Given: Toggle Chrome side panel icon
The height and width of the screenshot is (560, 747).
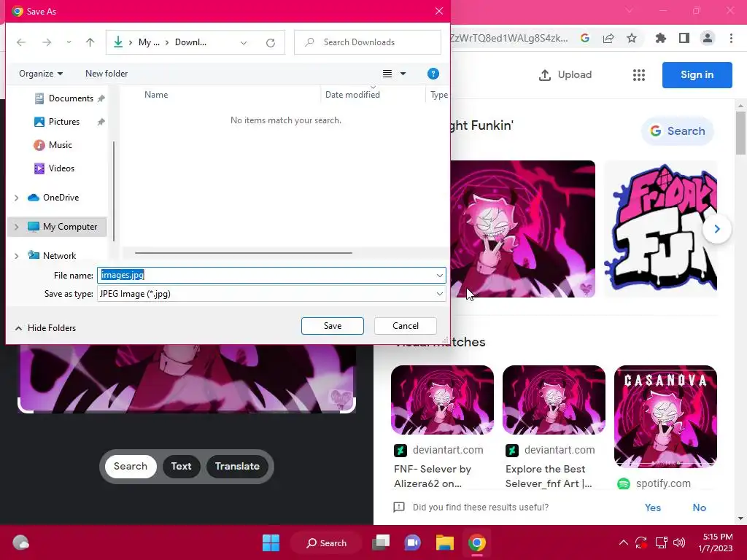Looking at the screenshot, I should [x=684, y=38].
